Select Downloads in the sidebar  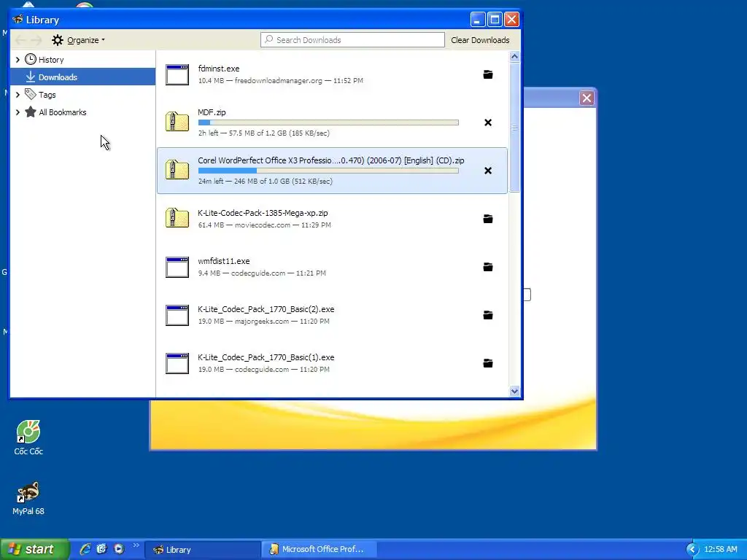pos(83,77)
